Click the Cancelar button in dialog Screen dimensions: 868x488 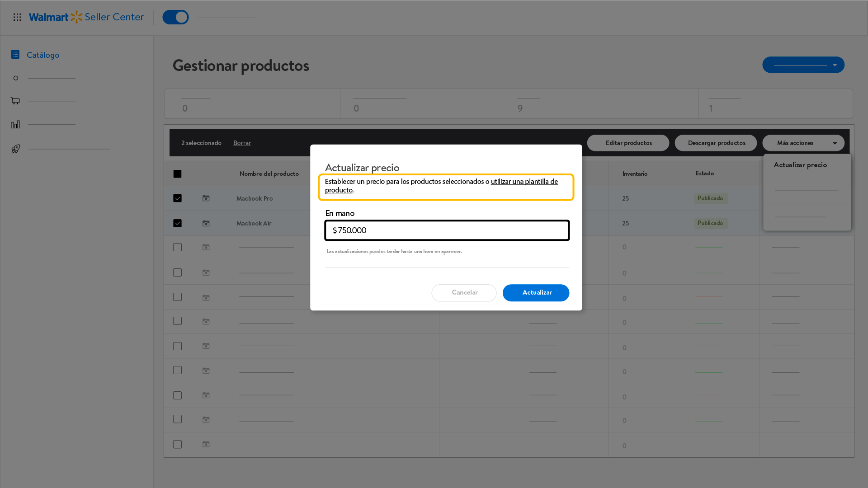coord(464,293)
